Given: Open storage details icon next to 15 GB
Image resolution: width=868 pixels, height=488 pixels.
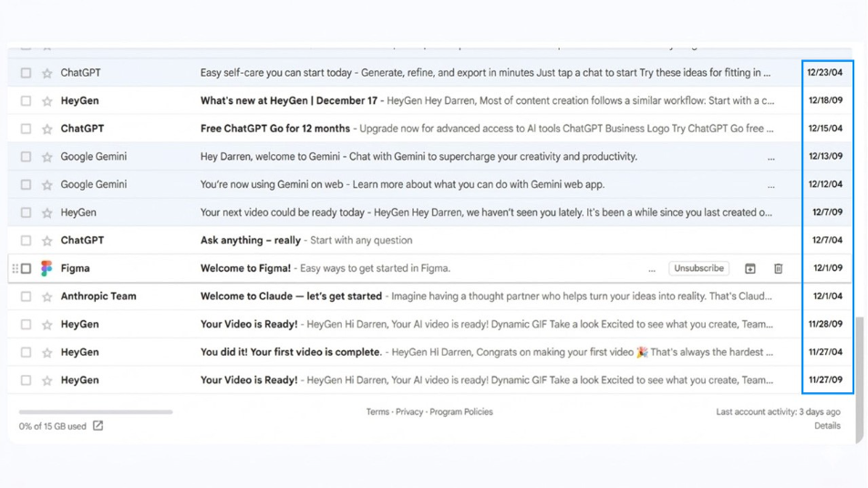Looking at the screenshot, I should click(x=98, y=426).
